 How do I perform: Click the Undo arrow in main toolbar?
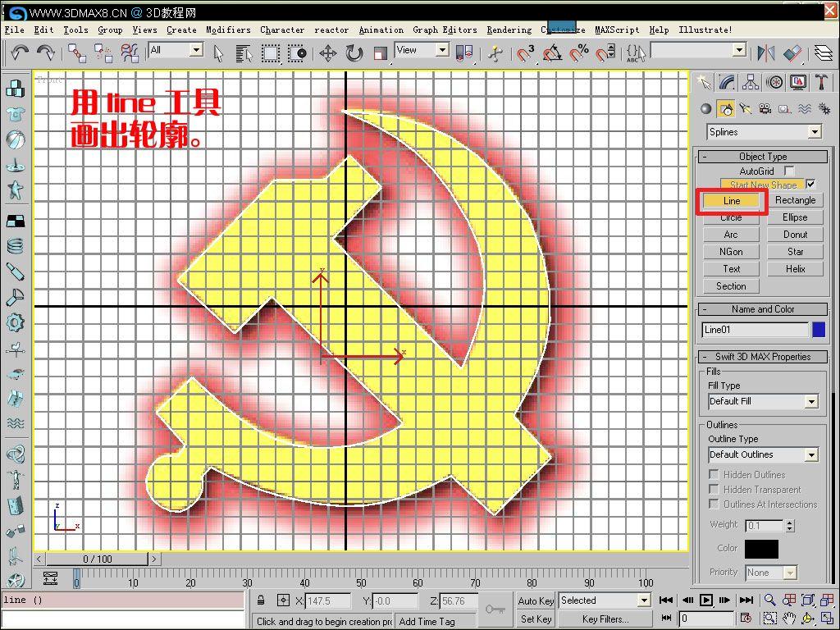[20, 52]
